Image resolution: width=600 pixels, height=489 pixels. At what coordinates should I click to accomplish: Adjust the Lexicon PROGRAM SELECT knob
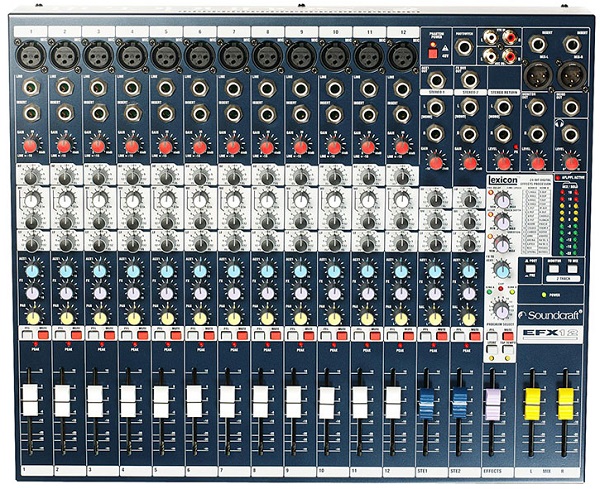501,310
